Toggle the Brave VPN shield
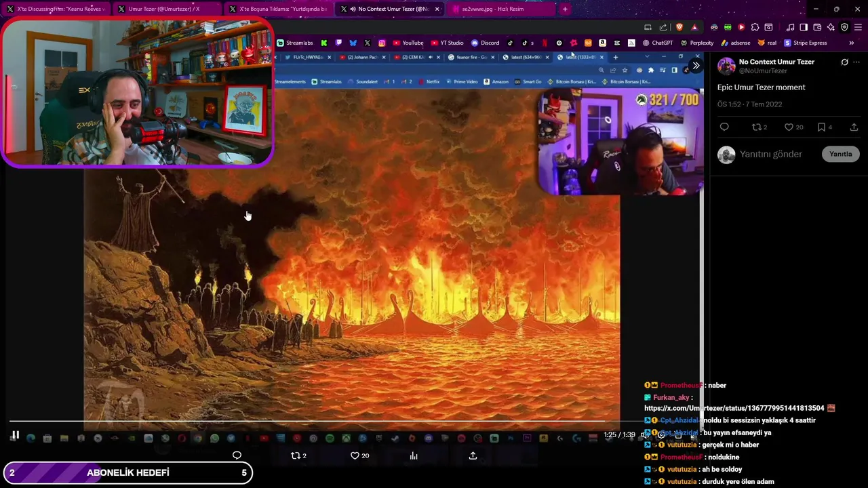The width and height of the screenshot is (868, 488). tap(844, 27)
